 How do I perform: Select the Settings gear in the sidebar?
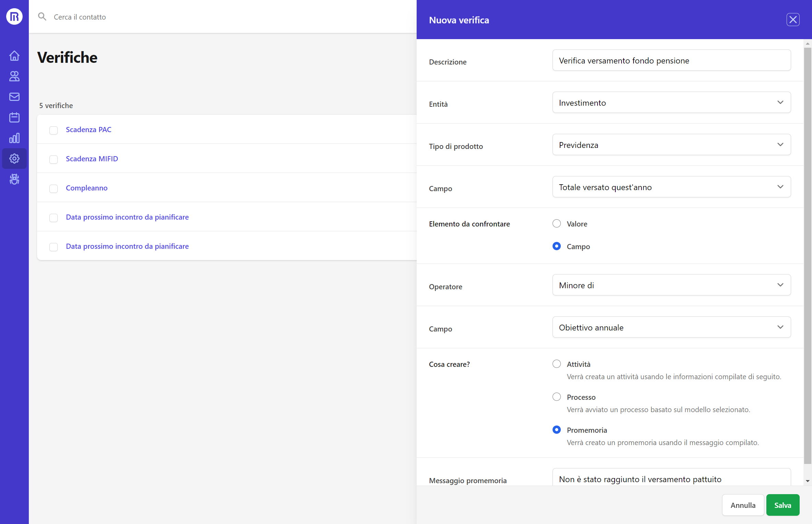tap(14, 158)
